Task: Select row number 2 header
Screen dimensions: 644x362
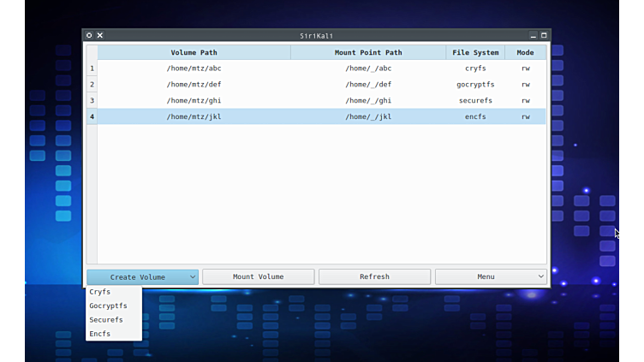Action: [x=92, y=85]
